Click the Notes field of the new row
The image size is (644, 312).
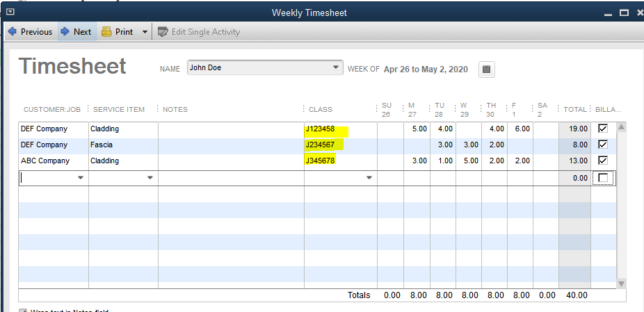[x=231, y=178]
